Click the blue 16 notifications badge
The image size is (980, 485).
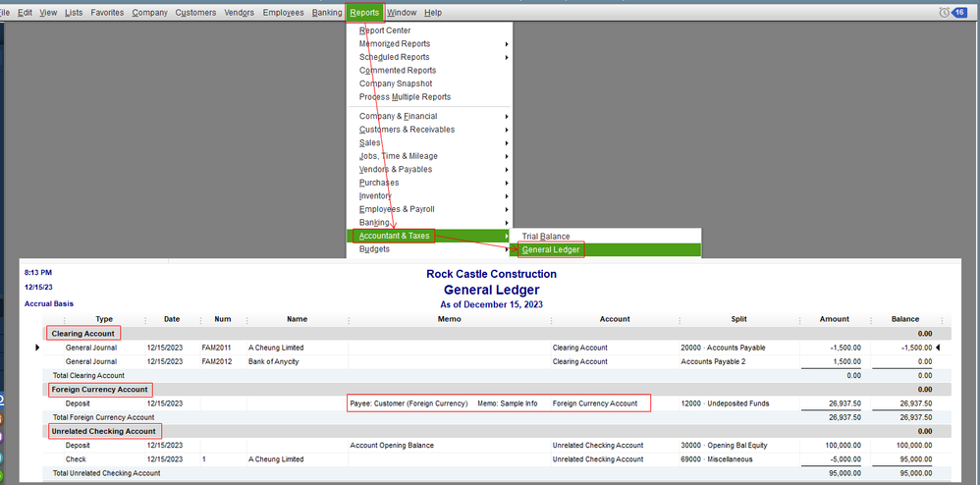pos(959,13)
